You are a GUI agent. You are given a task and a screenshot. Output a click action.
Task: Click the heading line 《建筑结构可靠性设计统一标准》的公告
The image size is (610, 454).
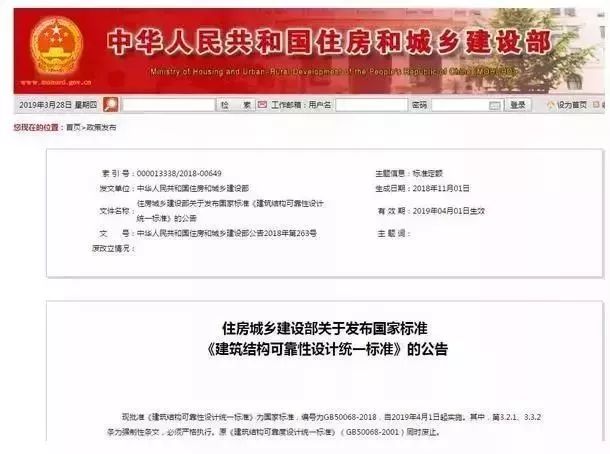click(x=326, y=349)
